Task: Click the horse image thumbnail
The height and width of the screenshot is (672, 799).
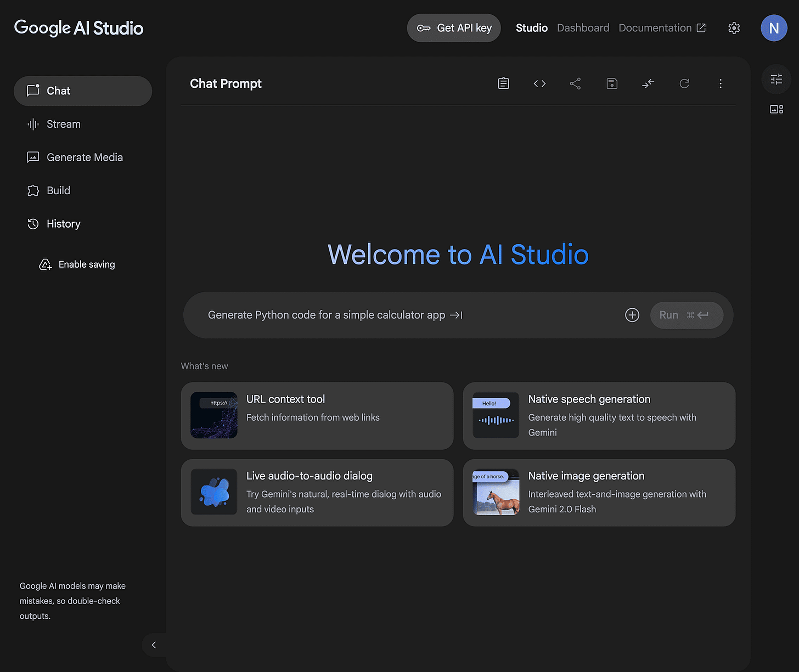Action: pos(496,492)
